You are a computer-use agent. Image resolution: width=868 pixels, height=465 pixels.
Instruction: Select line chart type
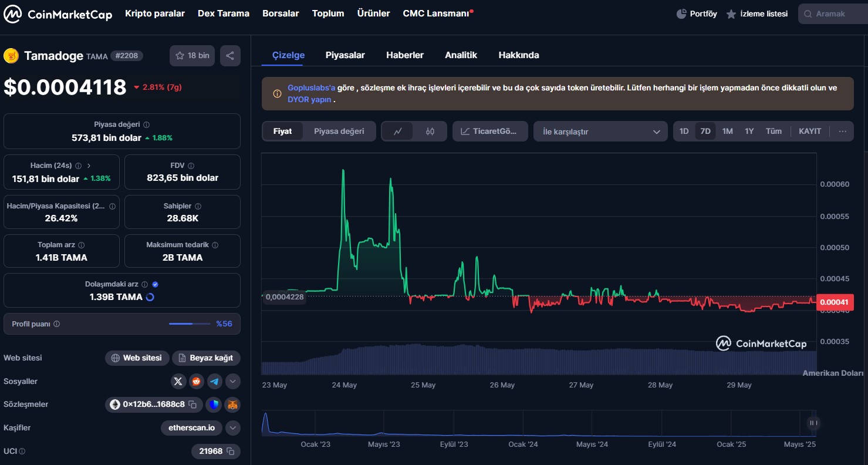point(398,132)
